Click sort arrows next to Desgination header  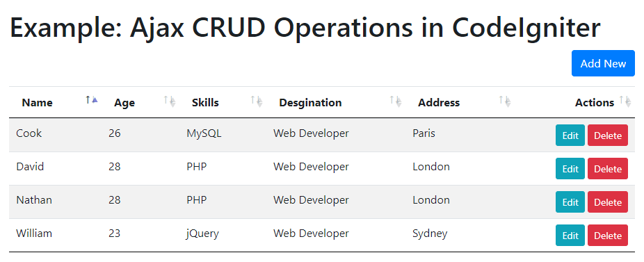396,101
